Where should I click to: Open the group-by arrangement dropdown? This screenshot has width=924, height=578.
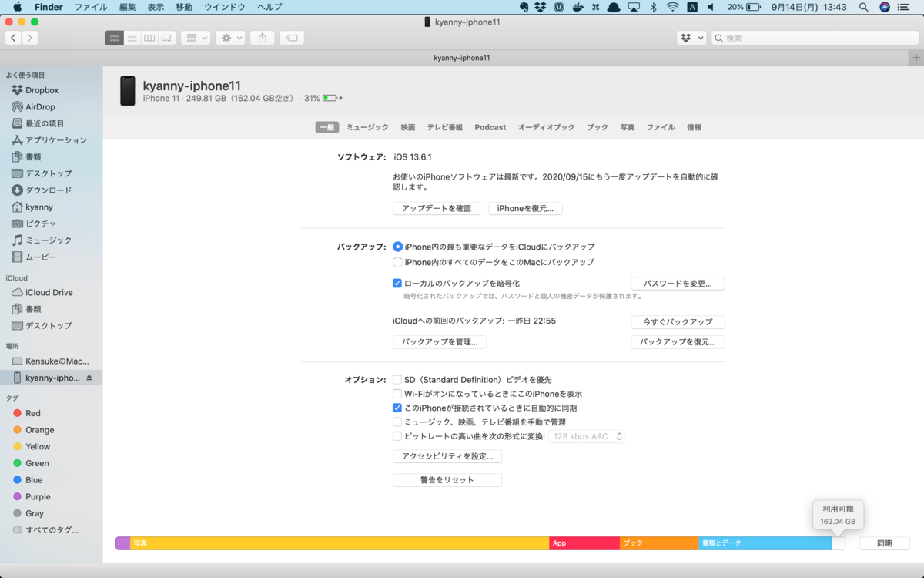(196, 38)
